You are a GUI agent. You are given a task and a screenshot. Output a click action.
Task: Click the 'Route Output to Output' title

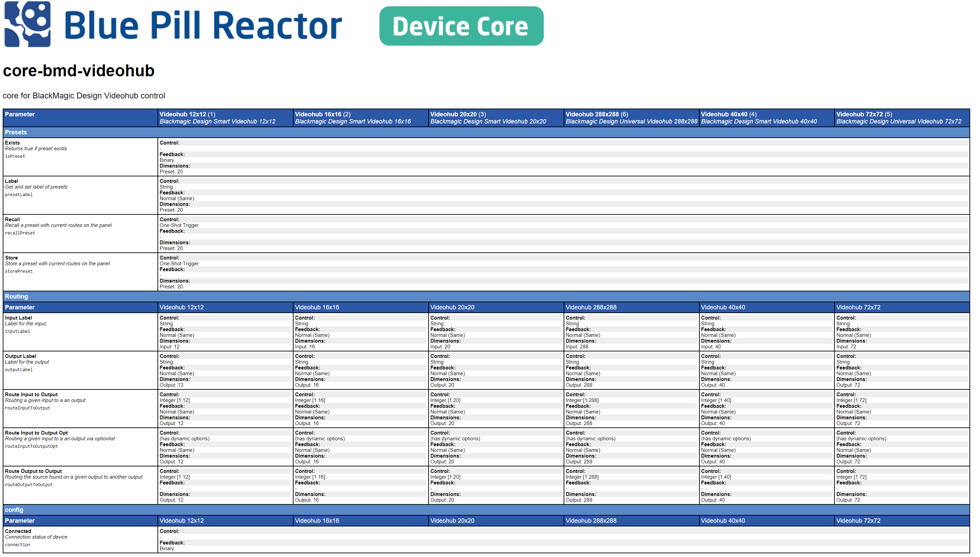pos(33,471)
